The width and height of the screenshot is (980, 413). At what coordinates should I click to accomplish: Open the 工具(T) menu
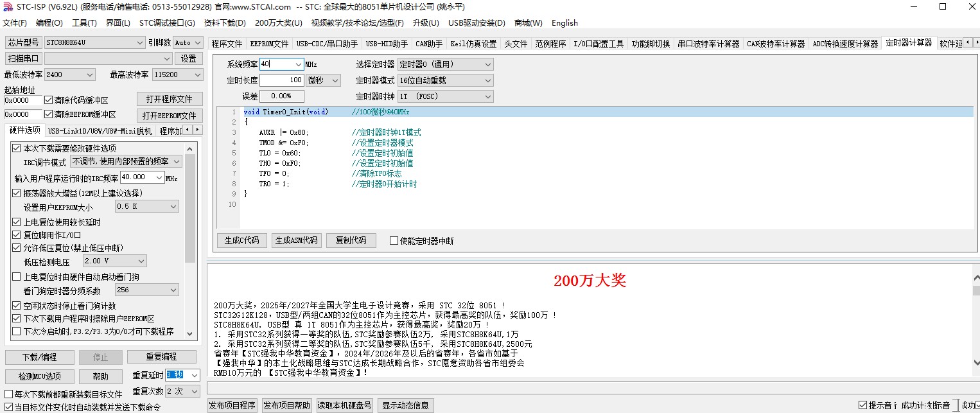84,23
